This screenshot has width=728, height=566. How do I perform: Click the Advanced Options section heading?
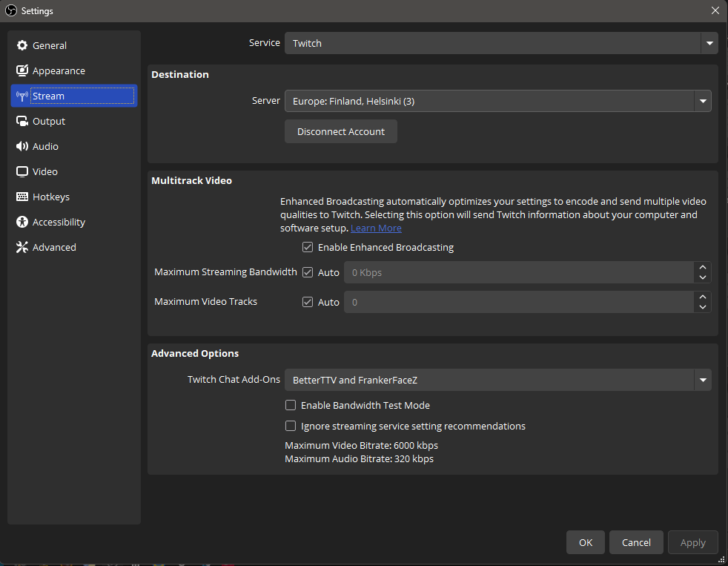tap(195, 353)
